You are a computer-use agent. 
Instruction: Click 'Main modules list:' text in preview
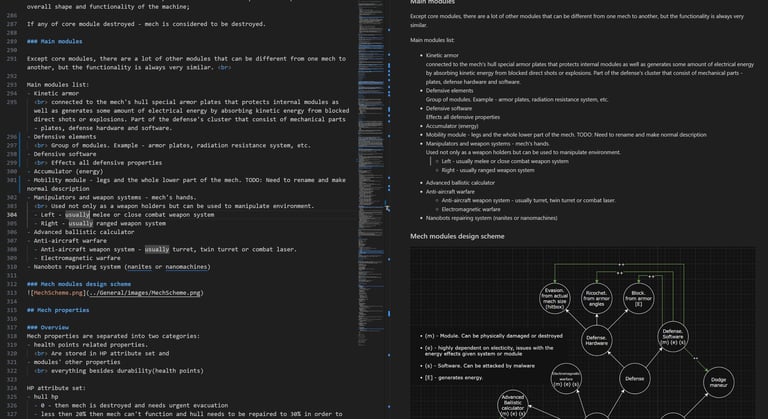pos(432,40)
